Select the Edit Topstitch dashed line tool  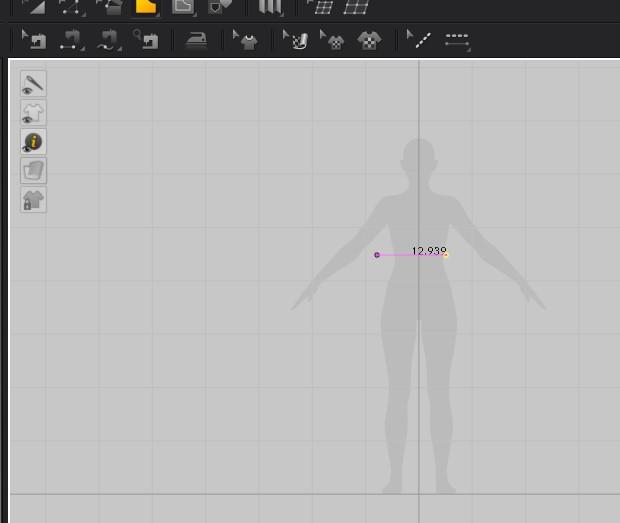tap(419, 40)
